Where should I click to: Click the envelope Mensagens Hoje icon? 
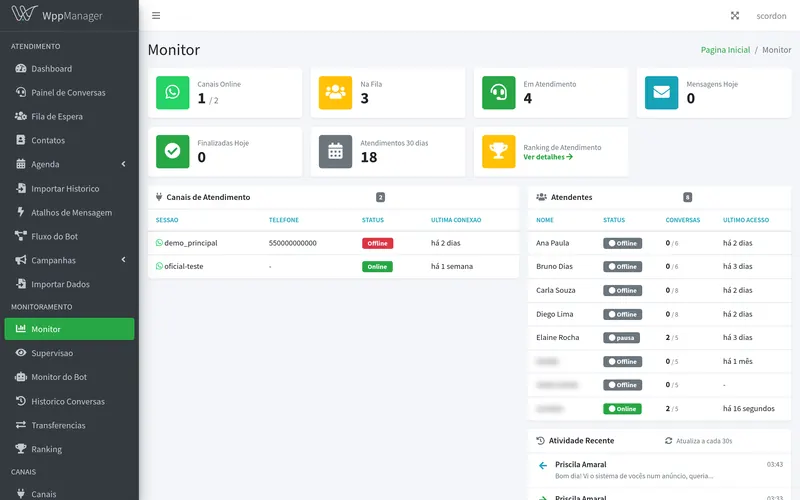coord(661,92)
